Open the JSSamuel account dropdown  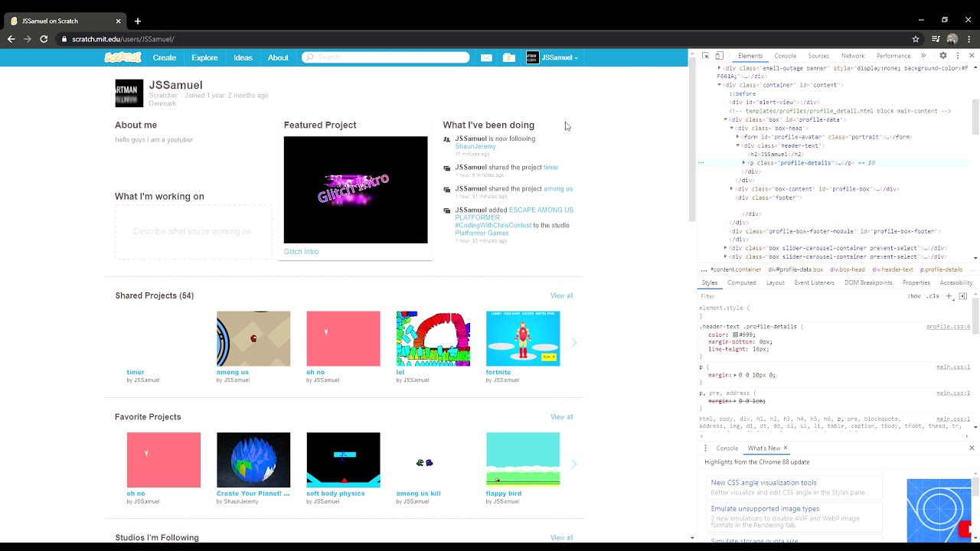point(552,57)
